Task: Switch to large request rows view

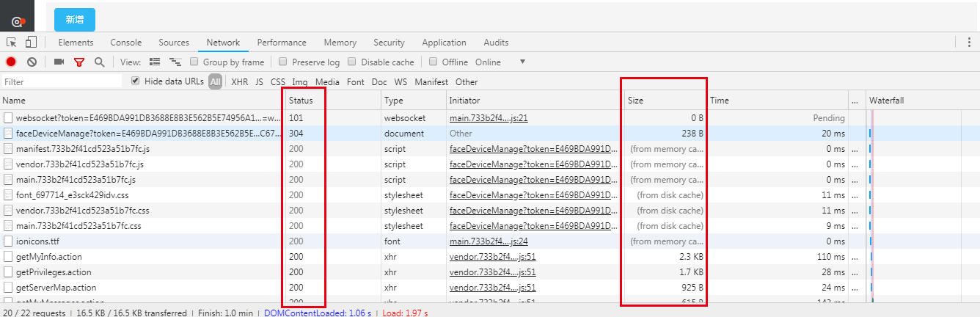Action: (x=155, y=62)
